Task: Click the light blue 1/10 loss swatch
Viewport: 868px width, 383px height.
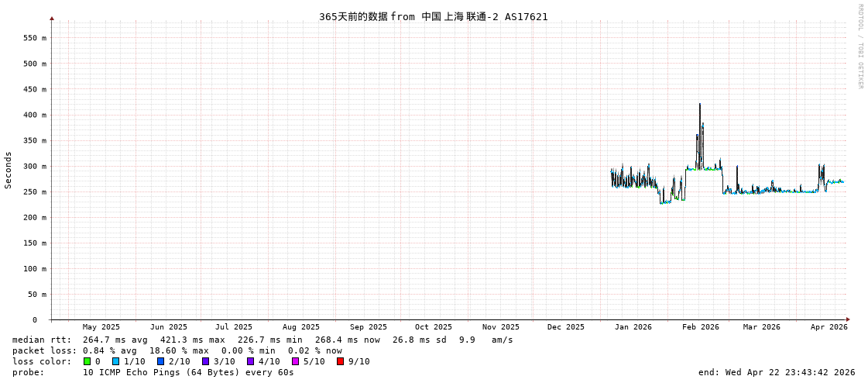Action: click(115, 361)
